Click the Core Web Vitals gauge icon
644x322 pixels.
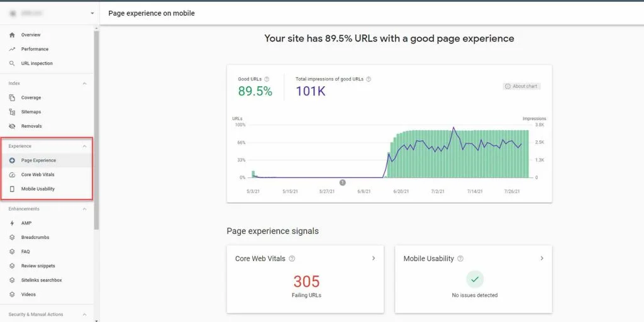(x=12, y=175)
